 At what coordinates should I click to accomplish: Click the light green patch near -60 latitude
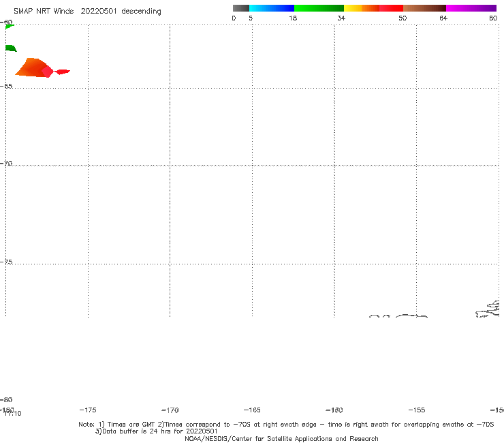(10, 26)
